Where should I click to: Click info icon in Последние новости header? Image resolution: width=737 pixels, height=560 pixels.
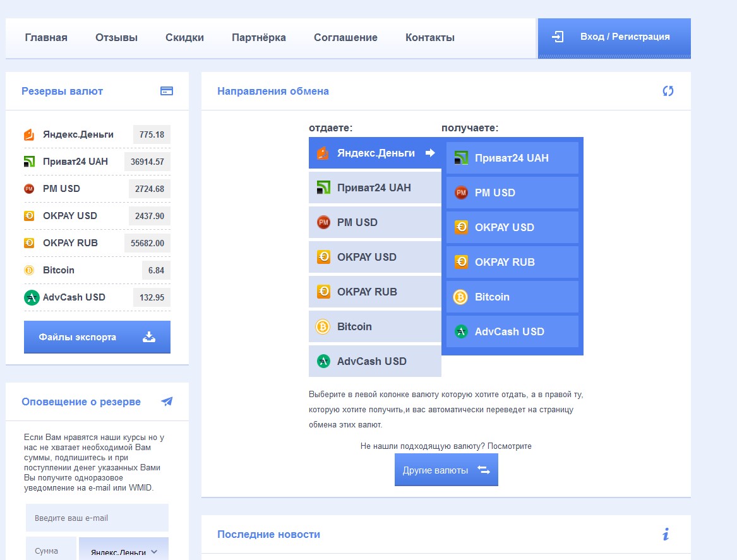pos(666,534)
